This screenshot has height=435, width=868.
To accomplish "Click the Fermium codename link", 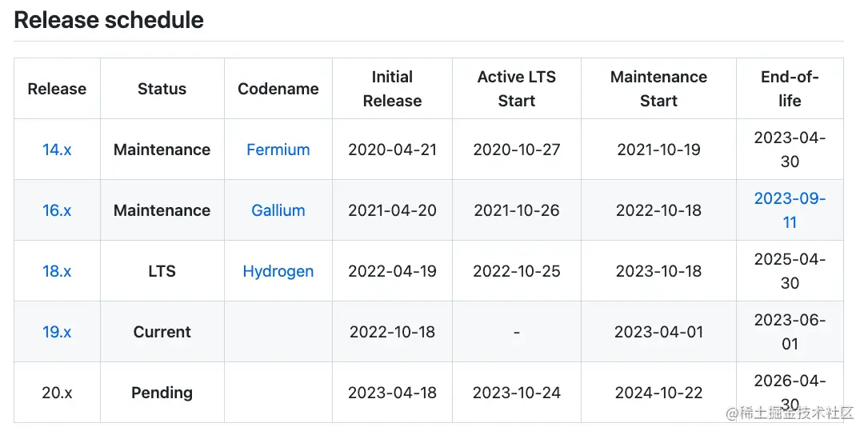I will (x=278, y=150).
